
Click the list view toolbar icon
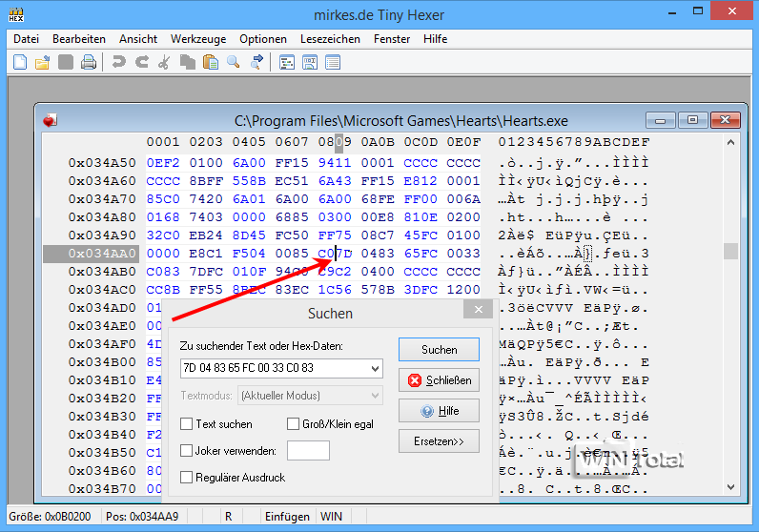[x=333, y=62]
